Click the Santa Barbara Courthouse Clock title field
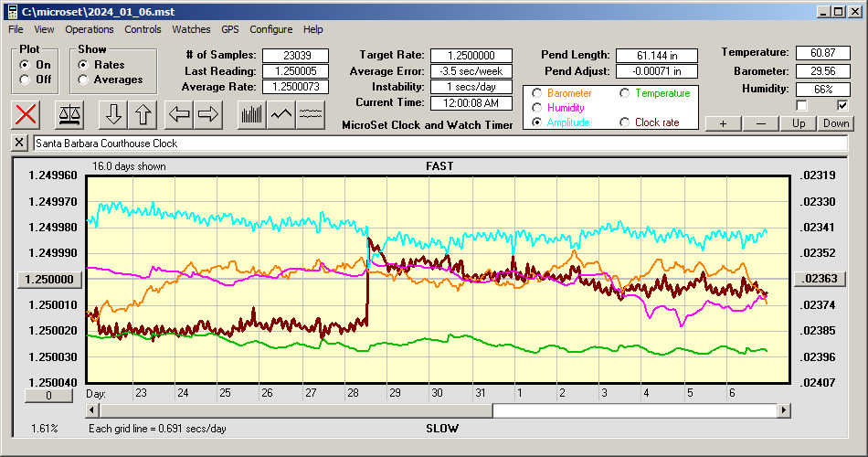The width and height of the screenshot is (868, 457). [x=440, y=143]
